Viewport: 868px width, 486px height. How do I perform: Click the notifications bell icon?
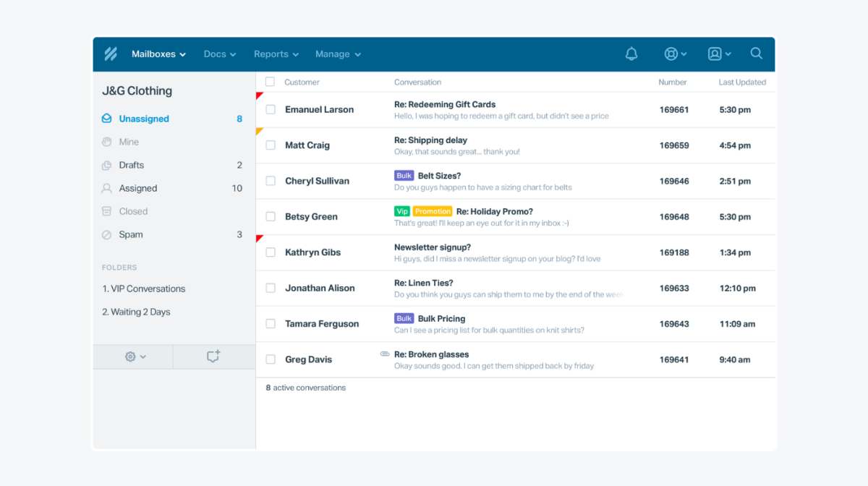click(x=631, y=54)
